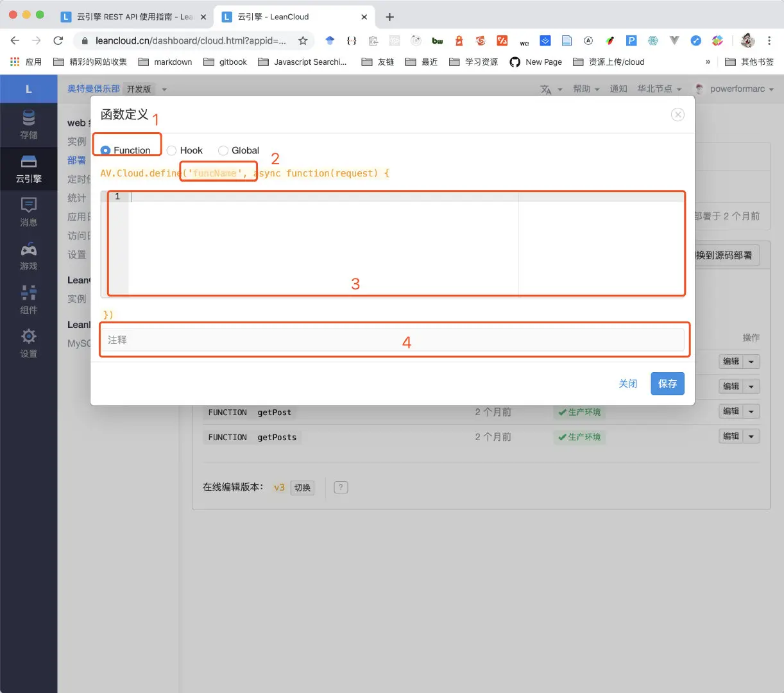Open the 资源上传/cloud bookmark folder
Screen dimensions: 784x693
point(609,62)
